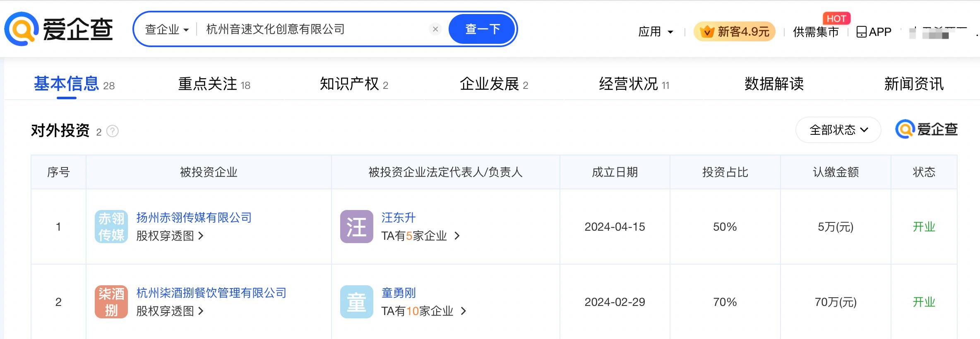Viewport: 980px width, 339px height.
Task: Switch to the 知识产权 tab
Action: 354,84
